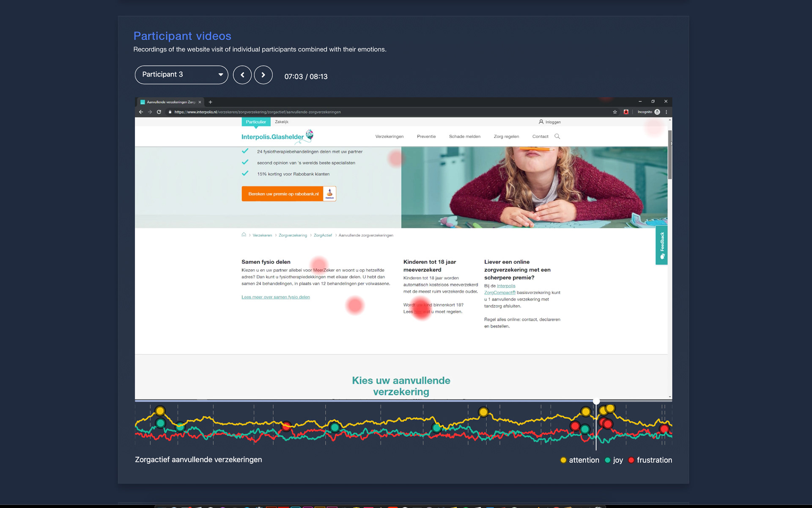Go to next participant video

[263, 75]
